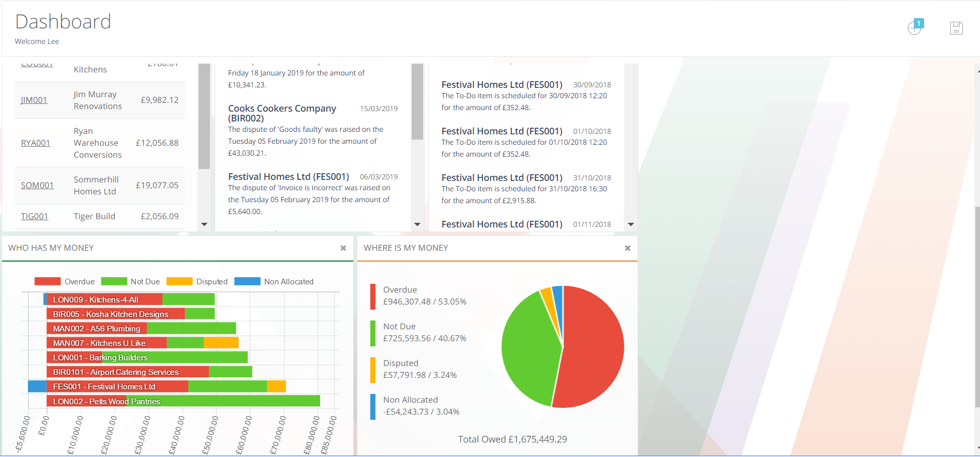980x457 pixels.
Task: Select the BIR0101 - Airport Catering Services bar
Action: (149, 372)
